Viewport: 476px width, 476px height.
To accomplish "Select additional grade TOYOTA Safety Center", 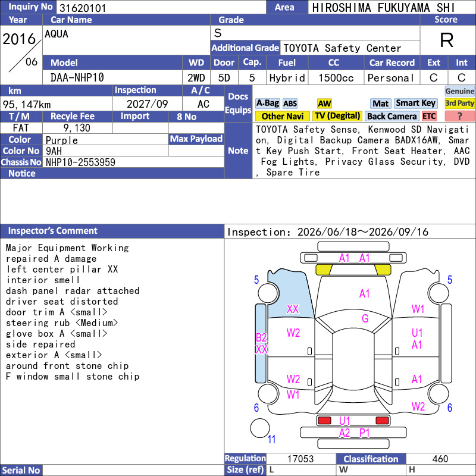I will click(x=342, y=48).
